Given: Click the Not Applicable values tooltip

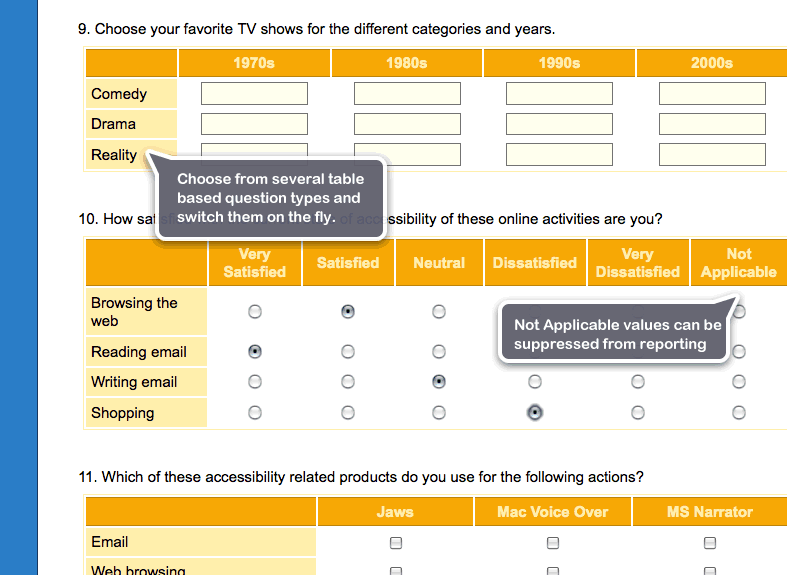Looking at the screenshot, I should pyautogui.click(x=616, y=334).
